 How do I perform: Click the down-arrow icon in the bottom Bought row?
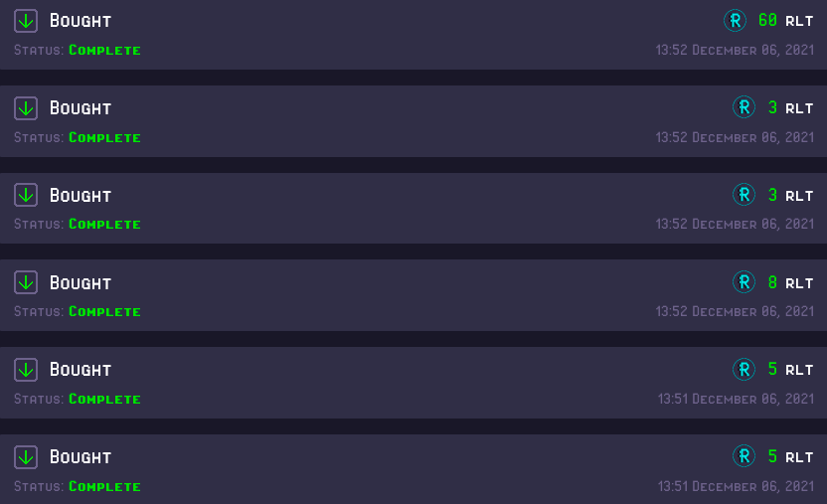pos(25,457)
